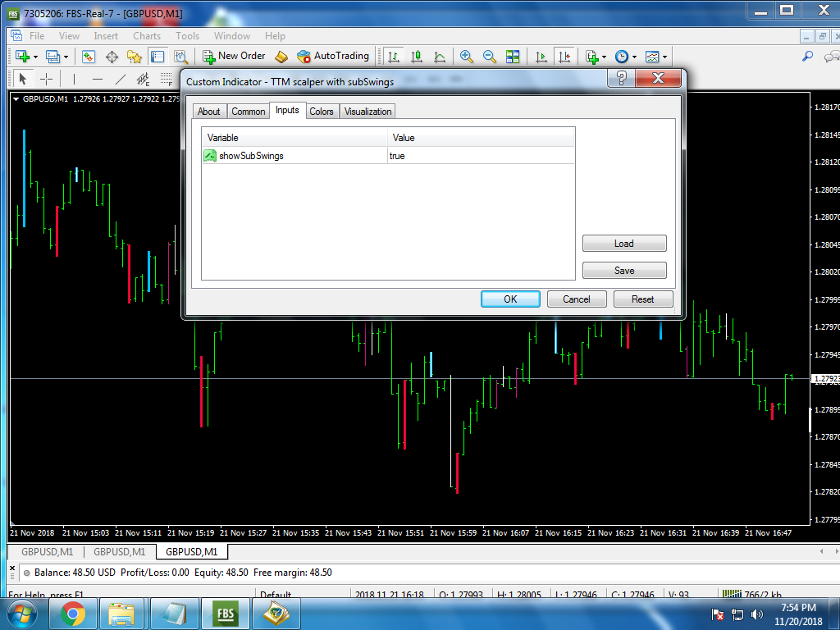Select the showSubSwings variable row
840x630 pixels.
click(x=388, y=156)
